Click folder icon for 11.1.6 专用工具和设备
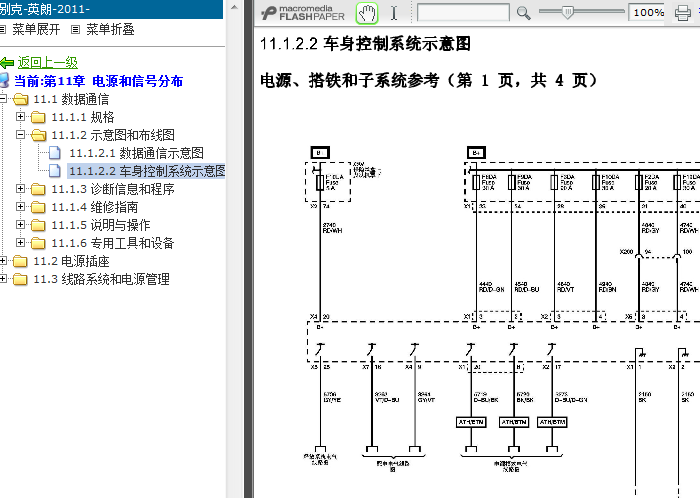Screen dimensions: 700x498 [38, 243]
